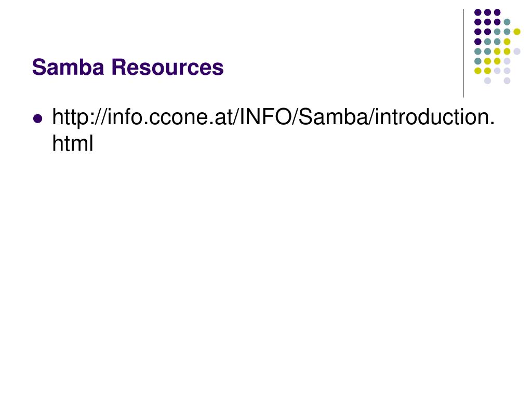Select the yellow dot in the fourth dot row
This screenshot has width=532, height=399.
pos(507,42)
